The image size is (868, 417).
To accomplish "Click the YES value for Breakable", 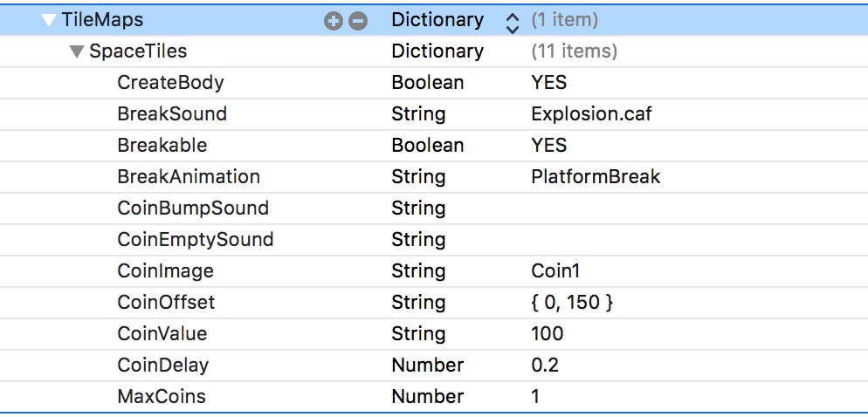I will click(548, 146).
